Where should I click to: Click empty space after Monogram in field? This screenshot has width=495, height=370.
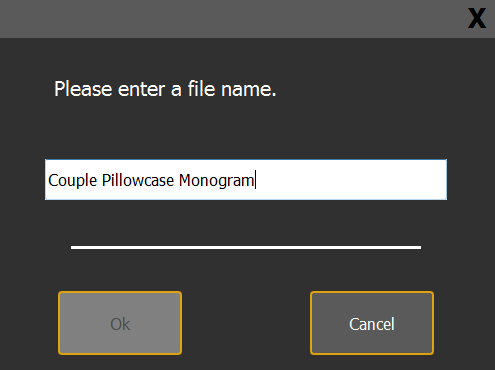(350, 180)
